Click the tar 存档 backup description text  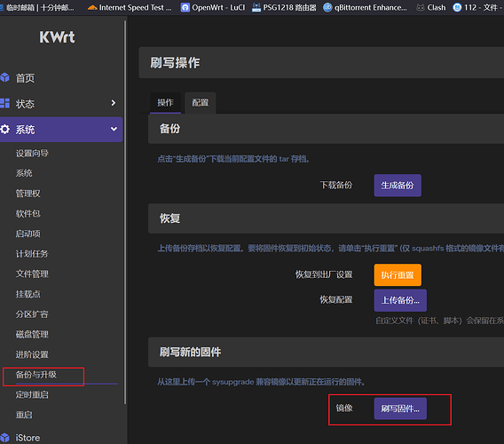[x=233, y=159]
